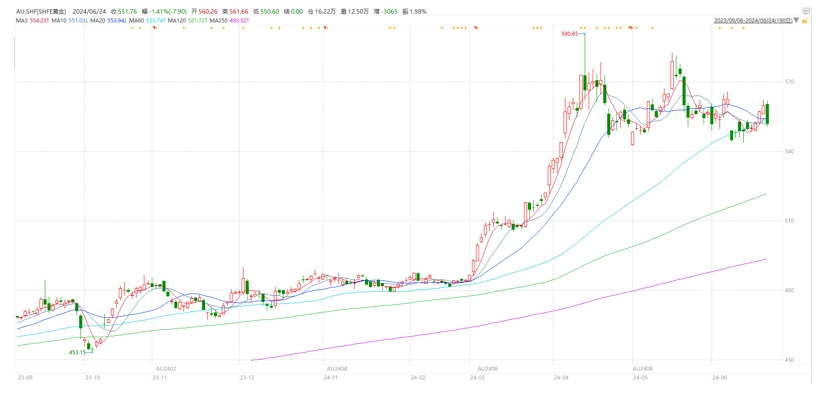Click the 590.65 peak price label
Screen dimensions: 821x397
click(569, 34)
